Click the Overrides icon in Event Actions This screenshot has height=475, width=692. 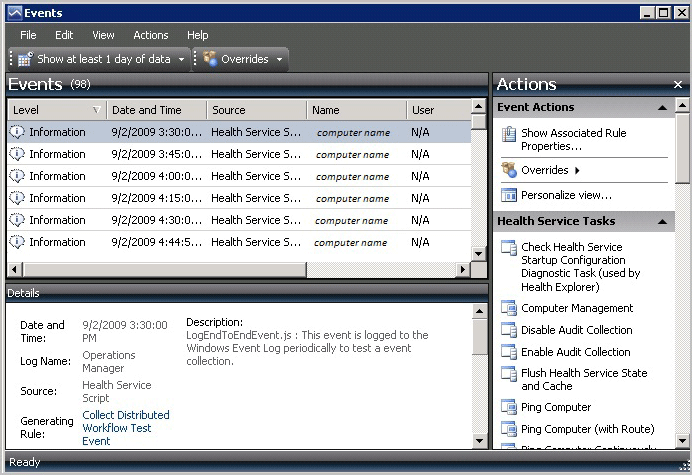[x=509, y=170]
